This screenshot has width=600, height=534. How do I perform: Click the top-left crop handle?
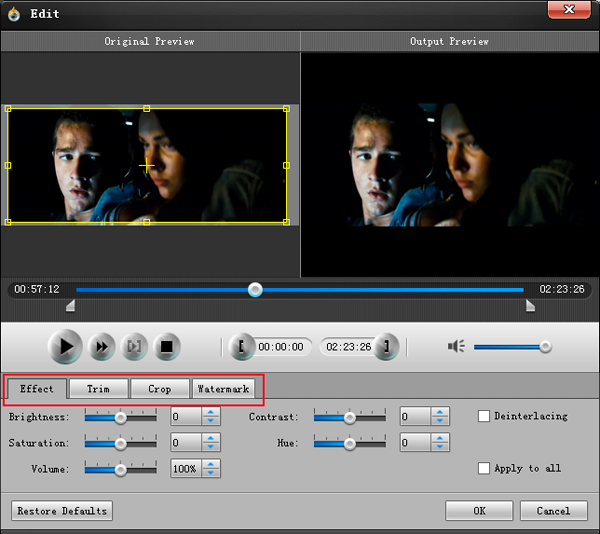[8, 109]
